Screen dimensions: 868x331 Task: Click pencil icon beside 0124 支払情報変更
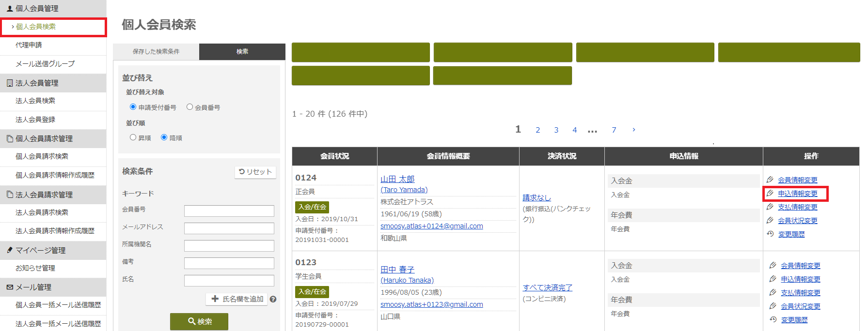[770, 207]
